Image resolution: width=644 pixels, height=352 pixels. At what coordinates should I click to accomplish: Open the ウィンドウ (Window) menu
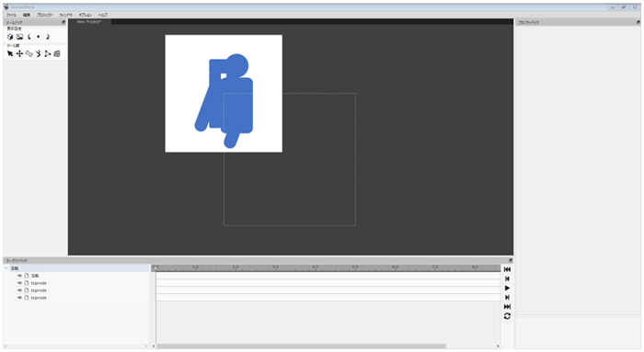click(65, 15)
